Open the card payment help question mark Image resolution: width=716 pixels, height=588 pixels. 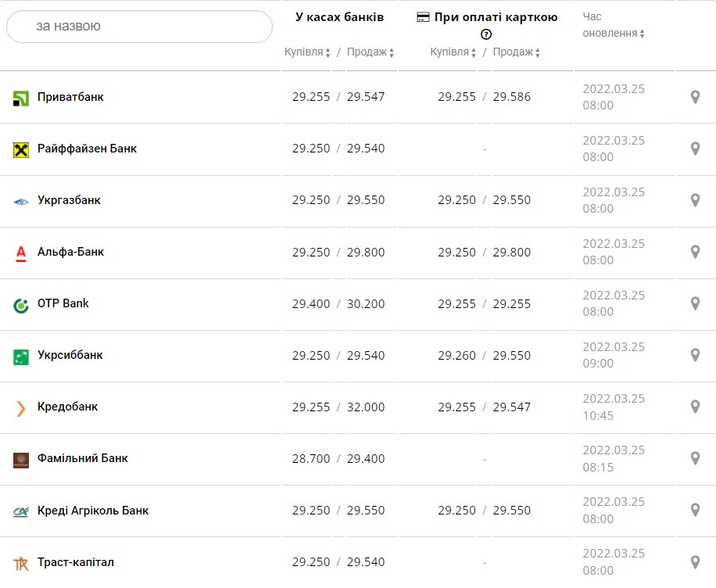486,34
